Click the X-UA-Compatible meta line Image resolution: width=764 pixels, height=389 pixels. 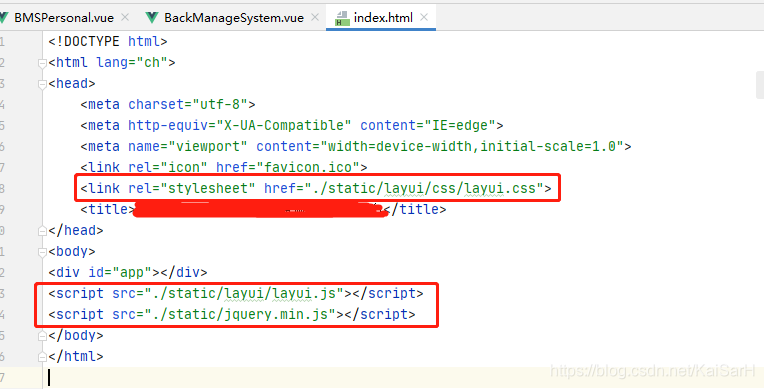point(292,125)
